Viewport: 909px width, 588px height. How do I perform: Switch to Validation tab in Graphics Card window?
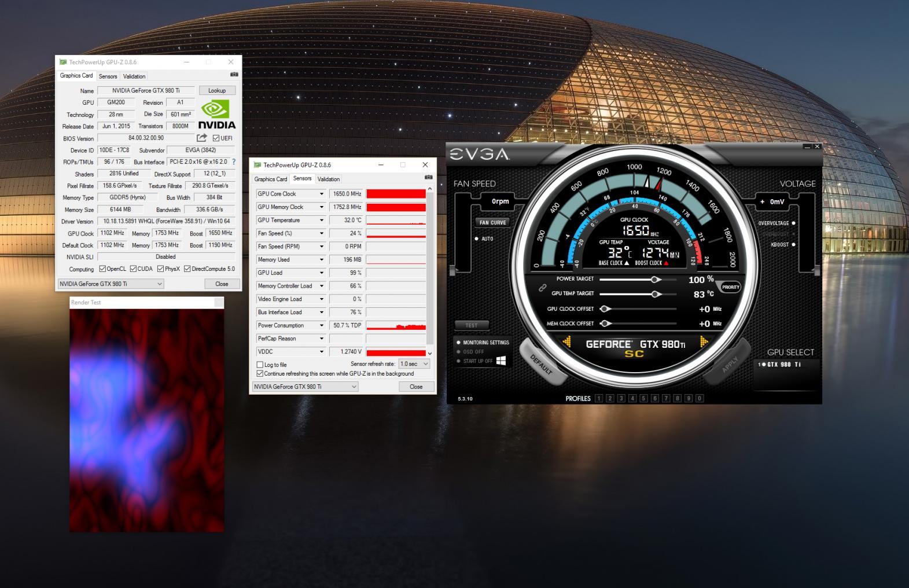click(x=134, y=76)
